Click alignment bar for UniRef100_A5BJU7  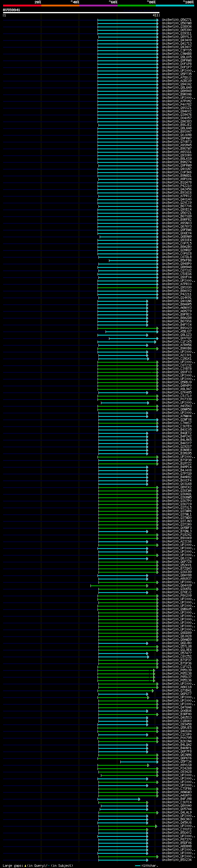pyautogui.click(x=132, y=331)
